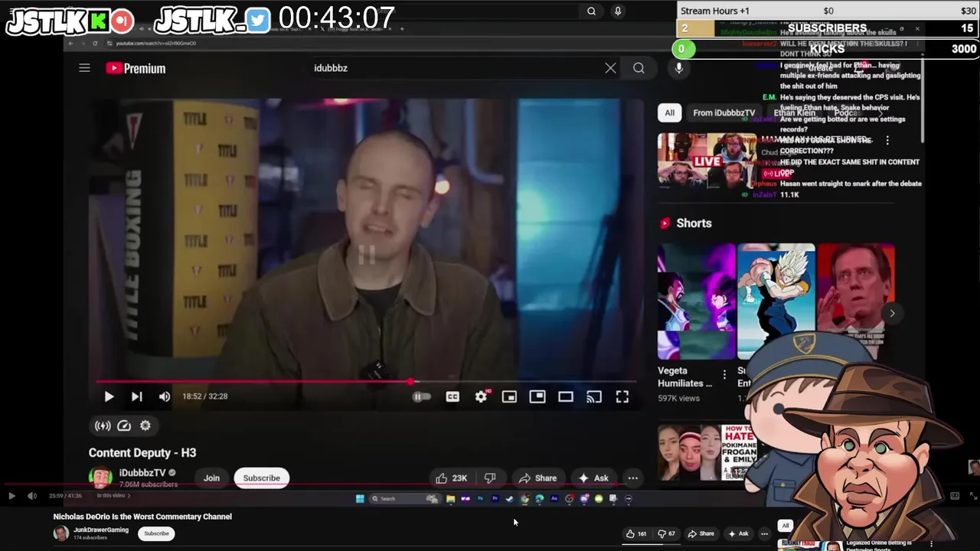Open options for the LIVE recommended video
This screenshot has width=980, height=551.
(887, 141)
